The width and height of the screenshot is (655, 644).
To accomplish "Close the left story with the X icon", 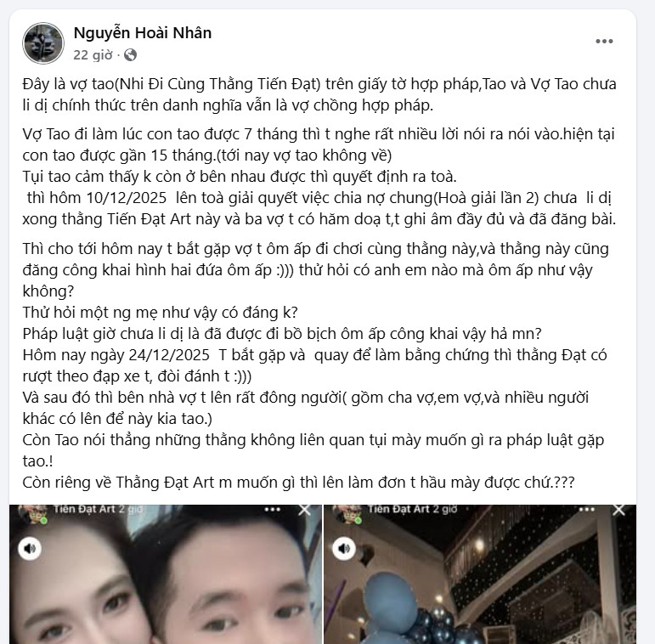I will [304, 510].
